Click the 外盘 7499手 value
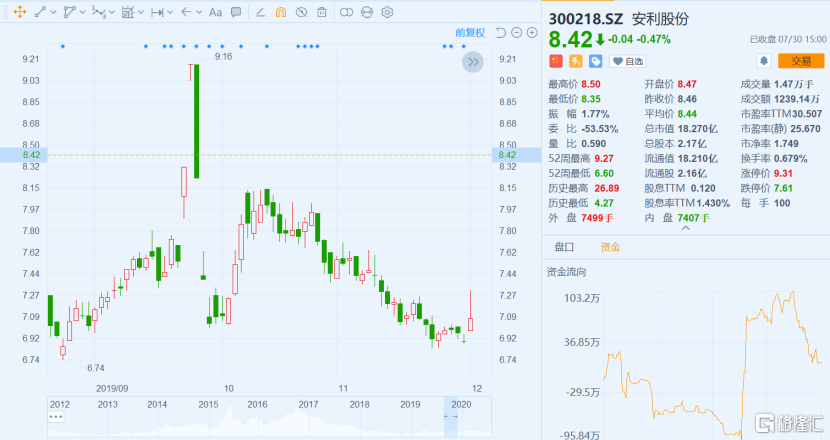The image size is (830, 440). (x=597, y=218)
